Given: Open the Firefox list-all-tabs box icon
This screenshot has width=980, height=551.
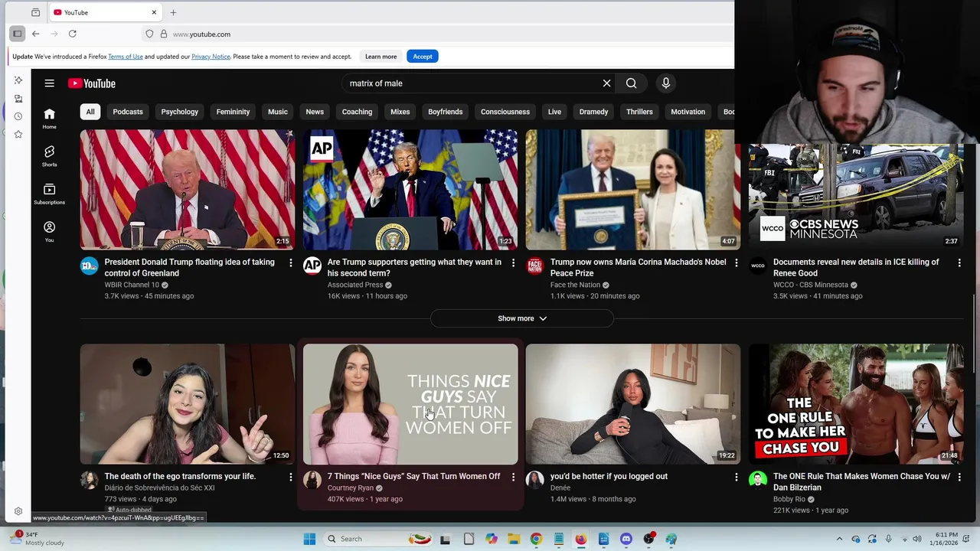Looking at the screenshot, I should pos(35,12).
